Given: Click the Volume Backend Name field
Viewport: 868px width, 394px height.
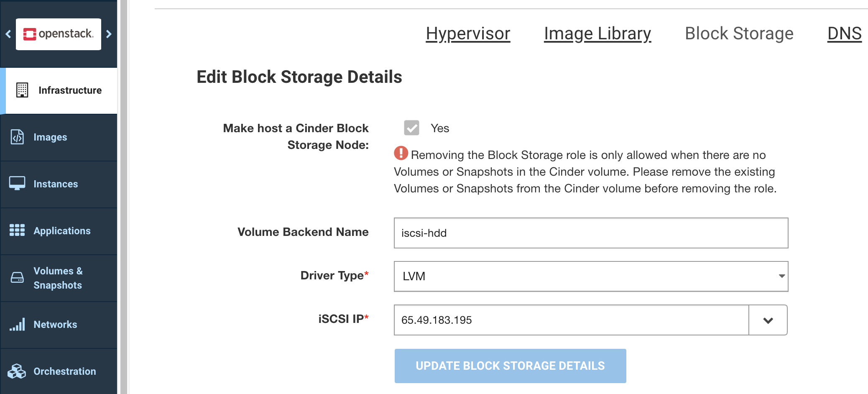Looking at the screenshot, I should click(x=591, y=233).
